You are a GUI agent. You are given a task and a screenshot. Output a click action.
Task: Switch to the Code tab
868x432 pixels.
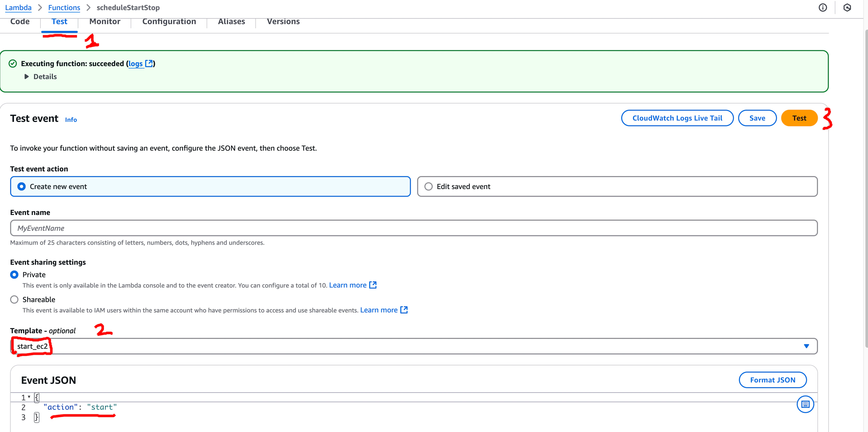(20, 21)
